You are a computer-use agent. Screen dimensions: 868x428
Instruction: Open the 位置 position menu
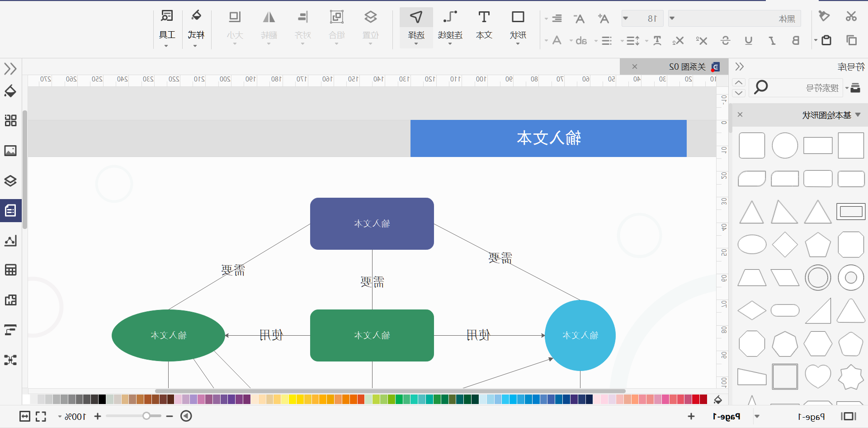tap(371, 27)
